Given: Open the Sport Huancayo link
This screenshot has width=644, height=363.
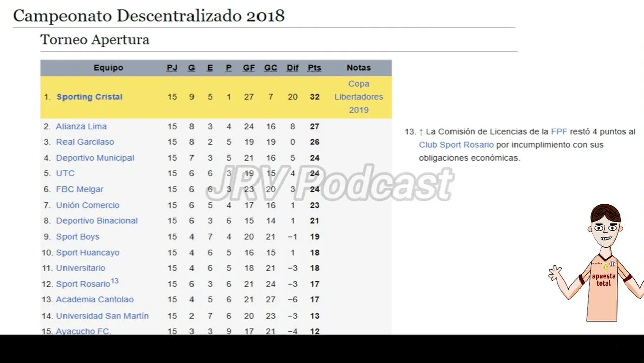Looking at the screenshot, I should coord(88,253).
